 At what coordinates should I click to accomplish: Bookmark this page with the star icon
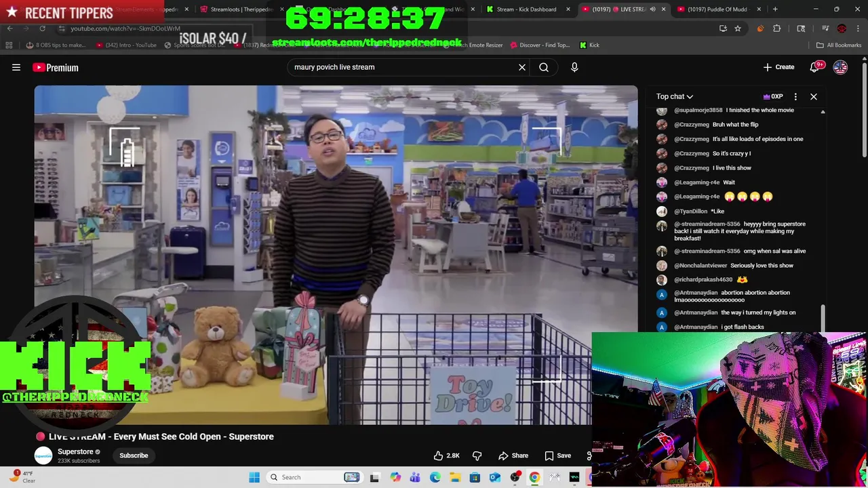[738, 28]
